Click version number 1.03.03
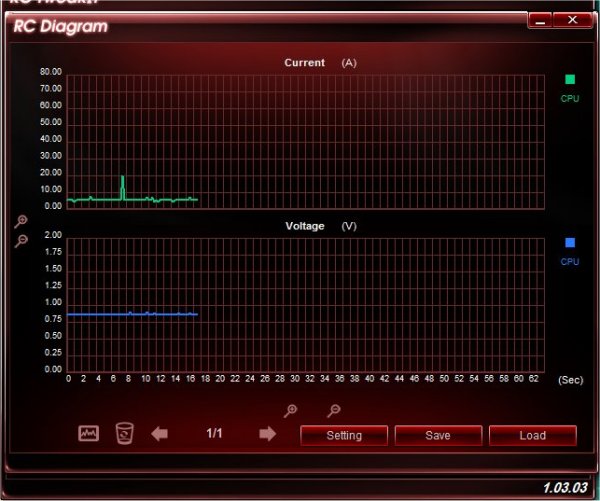 click(x=565, y=488)
